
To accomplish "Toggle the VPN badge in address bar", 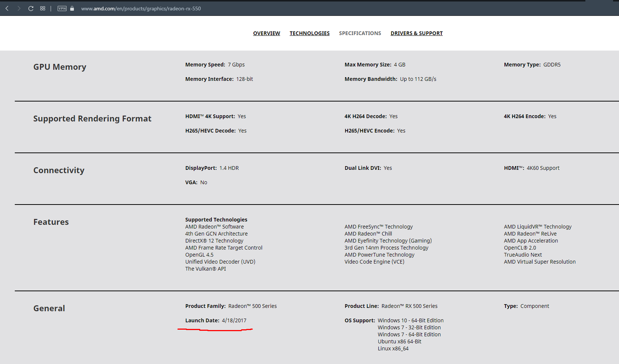I will 62,8.
